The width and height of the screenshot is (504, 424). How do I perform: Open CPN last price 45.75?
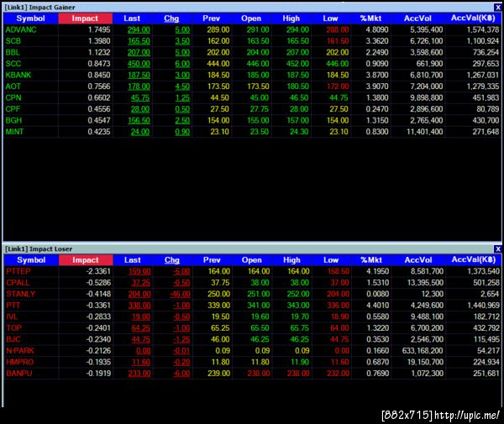click(140, 97)
